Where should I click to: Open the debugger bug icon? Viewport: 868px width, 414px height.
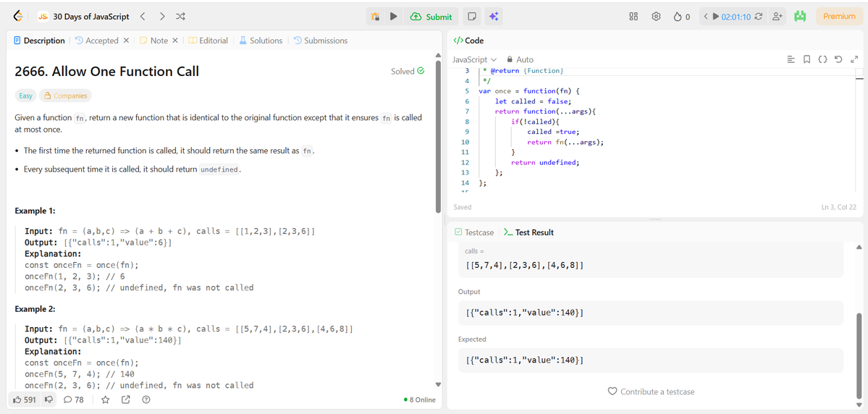375,17
